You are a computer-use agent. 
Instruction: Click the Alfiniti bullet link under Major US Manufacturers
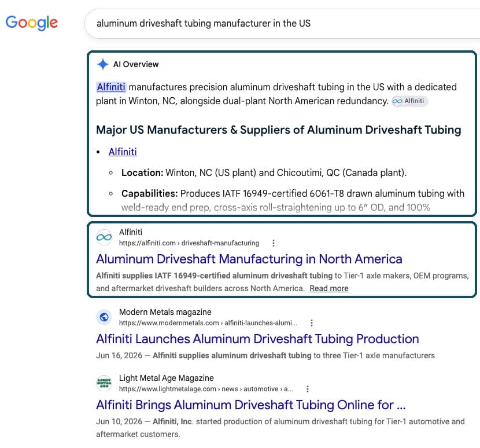tap(123, 152)
